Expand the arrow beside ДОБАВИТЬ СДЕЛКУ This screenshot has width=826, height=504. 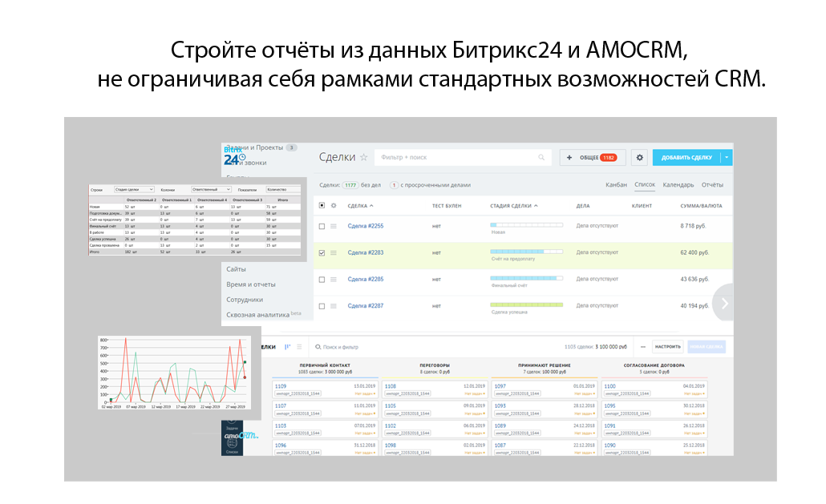coord(727,157)
